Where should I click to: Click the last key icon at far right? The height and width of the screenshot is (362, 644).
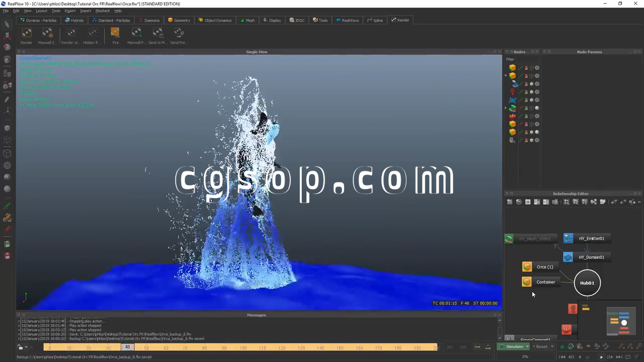tap(638, 346)
